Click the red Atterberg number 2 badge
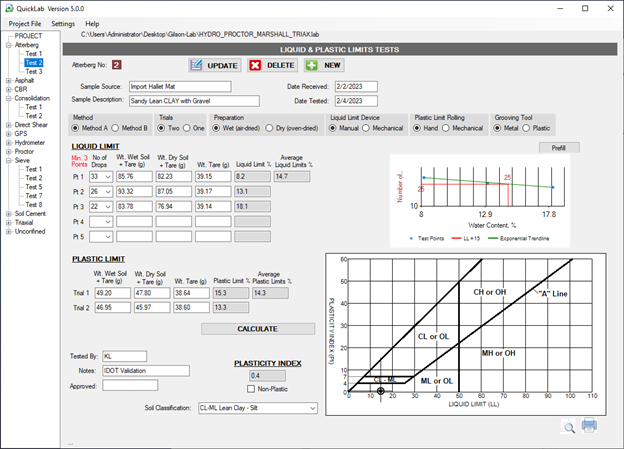Image resolution: width=624 pixels, height=449 pixels. point(116,65)
